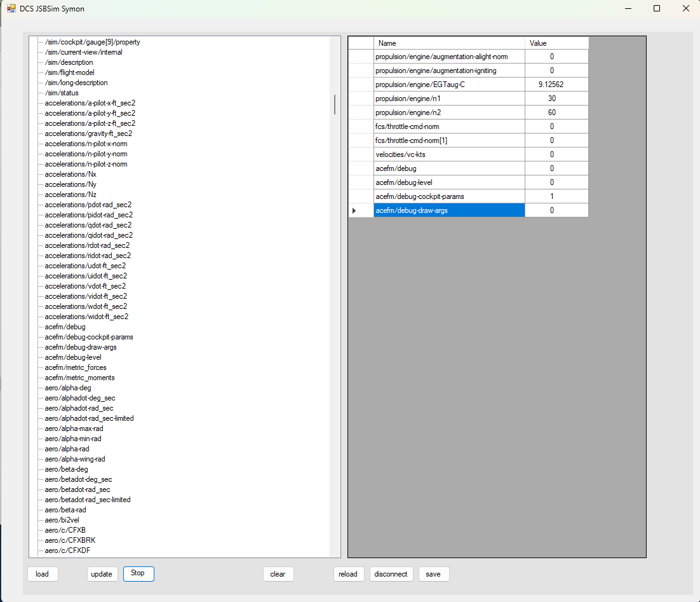Select /sim/current-view/internal tree node
The image size is (700, 602).
[x=83, y=52]
